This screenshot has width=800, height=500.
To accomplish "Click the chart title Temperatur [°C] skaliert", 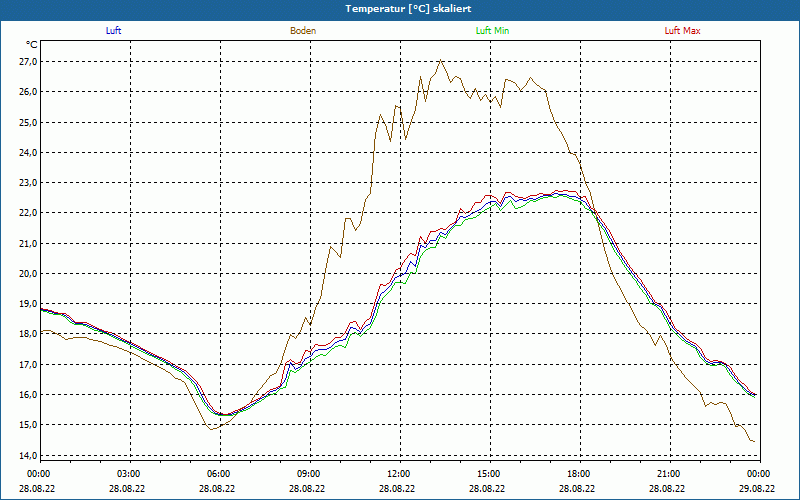I will click(x=408, y=9).
